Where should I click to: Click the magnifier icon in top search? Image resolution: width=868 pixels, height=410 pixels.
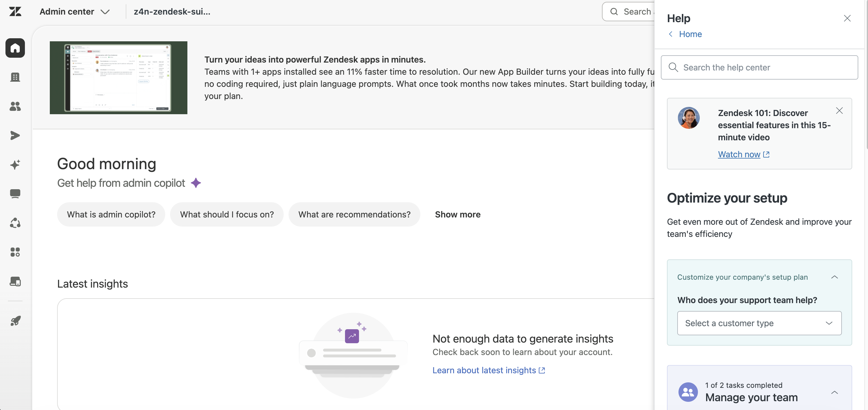(x=614, y=12)
